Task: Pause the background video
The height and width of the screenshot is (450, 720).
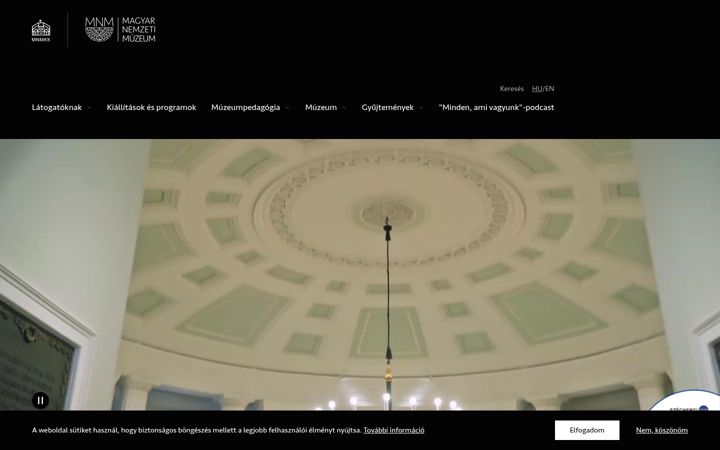Action: point(40,400)
